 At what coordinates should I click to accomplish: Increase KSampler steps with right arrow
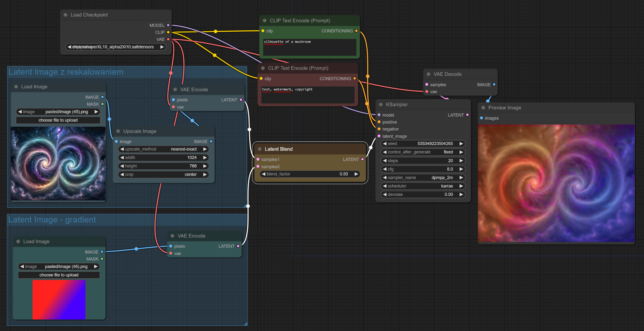(x=461, y=161)
